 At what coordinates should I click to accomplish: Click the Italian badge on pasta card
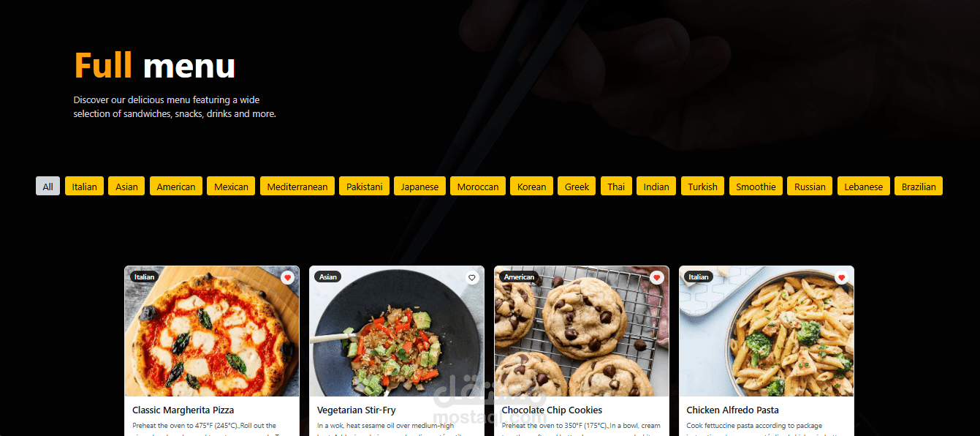pos(699,277)
